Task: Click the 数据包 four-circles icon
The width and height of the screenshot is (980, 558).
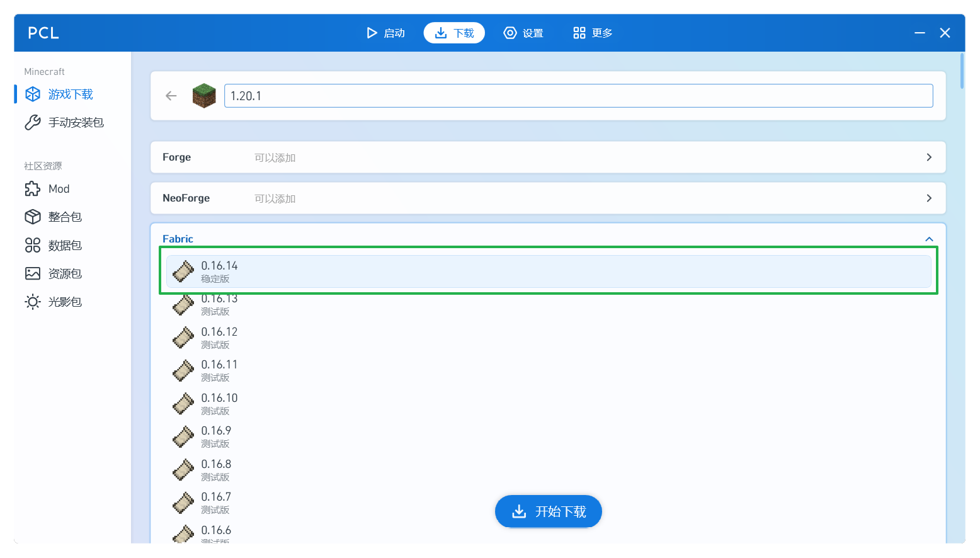Action: 33,245
